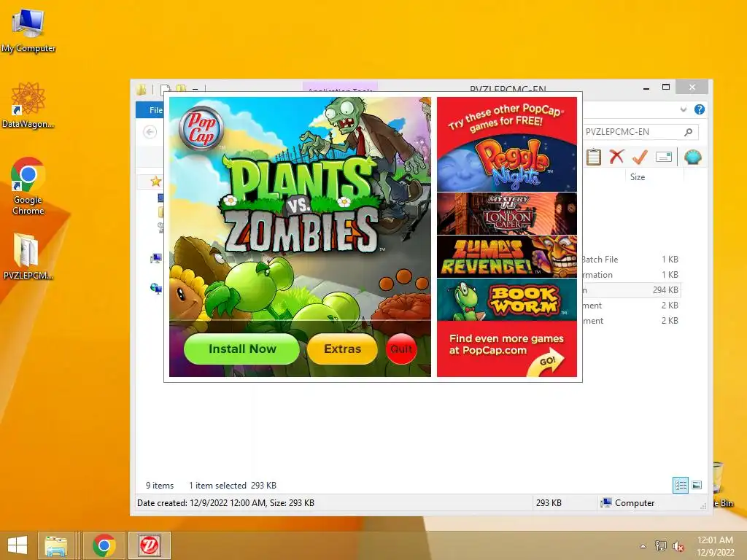Click the rename properties toolbar icon
Image resolution: width=747 pixels, height=560 pixels.
[x=664, y=157]
